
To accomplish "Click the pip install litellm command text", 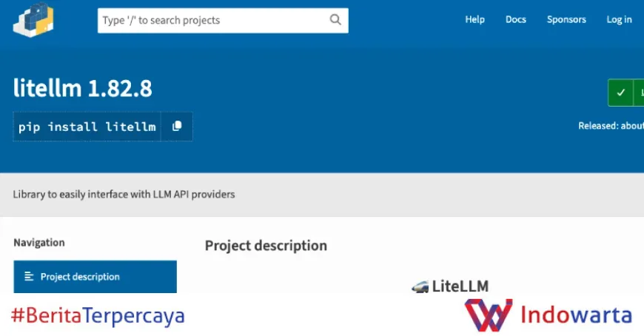I will click(87, 127).
